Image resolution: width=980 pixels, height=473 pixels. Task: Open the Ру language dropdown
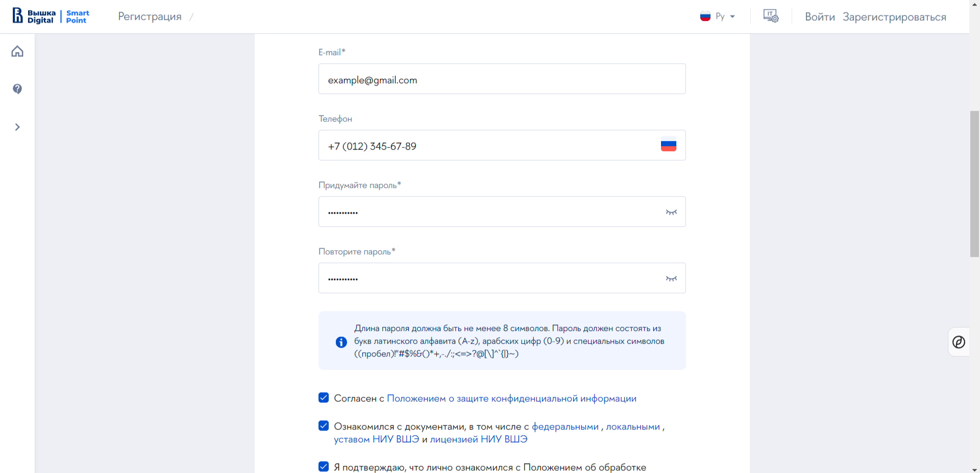(x=718, y=16)
